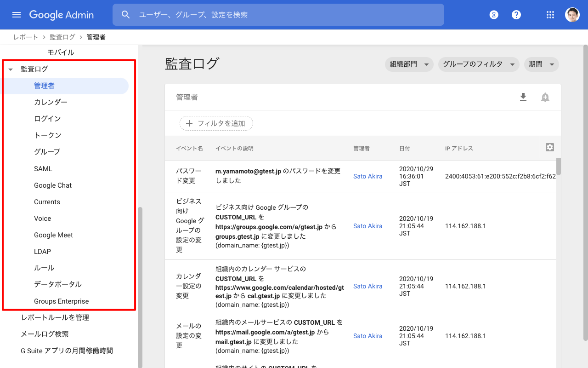Click the イベント名 column header
588x368 pixels.
pos(189,148)
